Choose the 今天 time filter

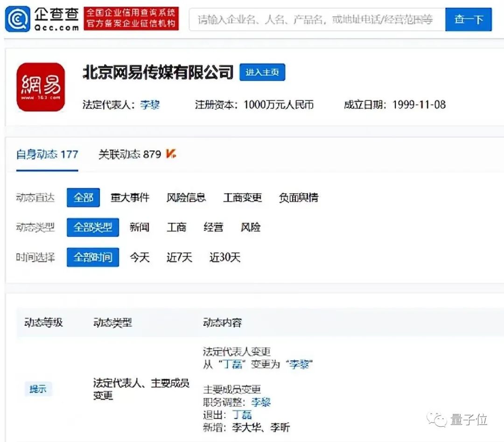tap(139, 257)
